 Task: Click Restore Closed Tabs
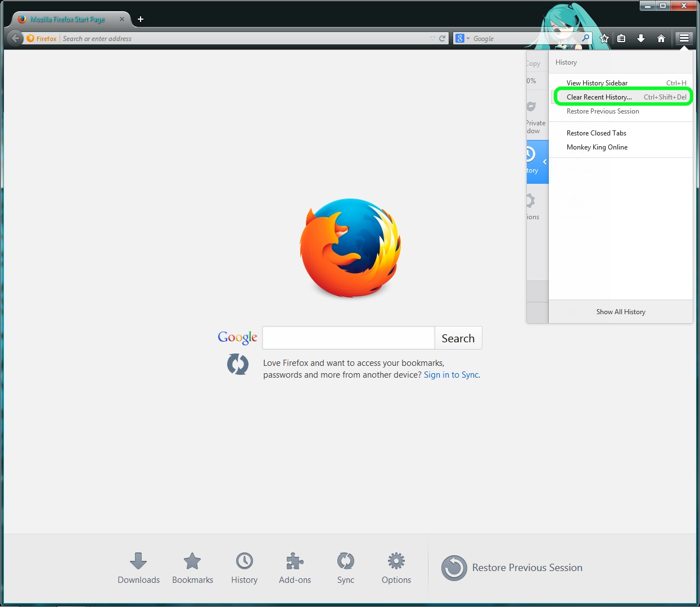click(597, 133)
